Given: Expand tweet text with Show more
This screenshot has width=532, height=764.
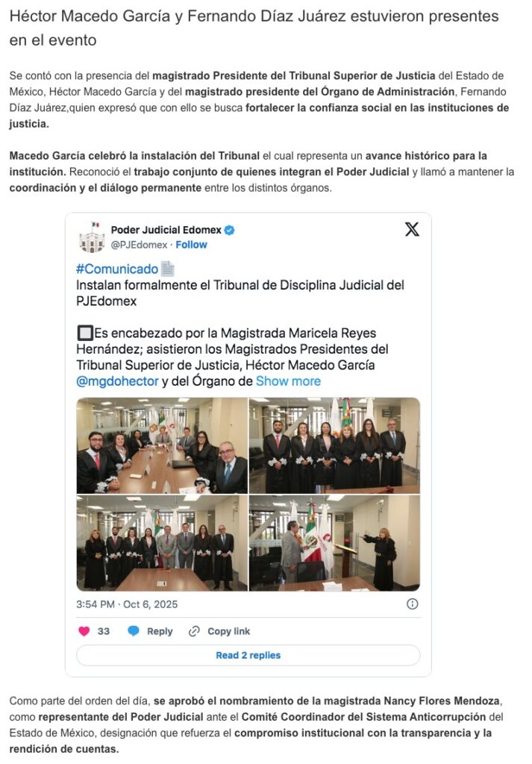Looking at the screenshot, I should pos(289,381).
